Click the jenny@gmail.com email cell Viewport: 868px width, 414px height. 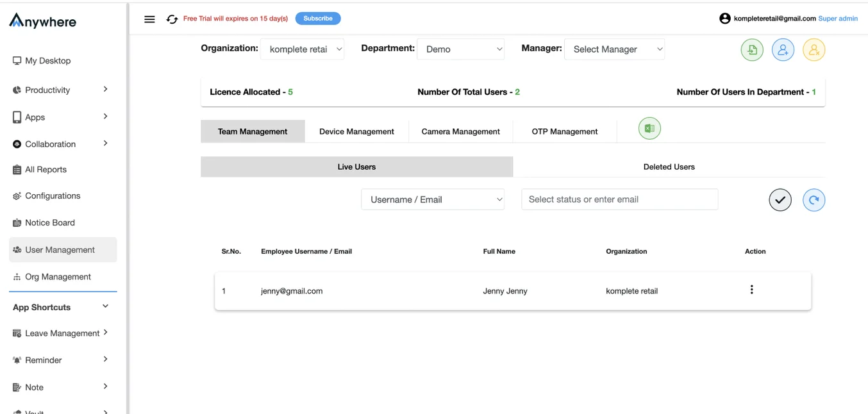click(x=292, y=291)
